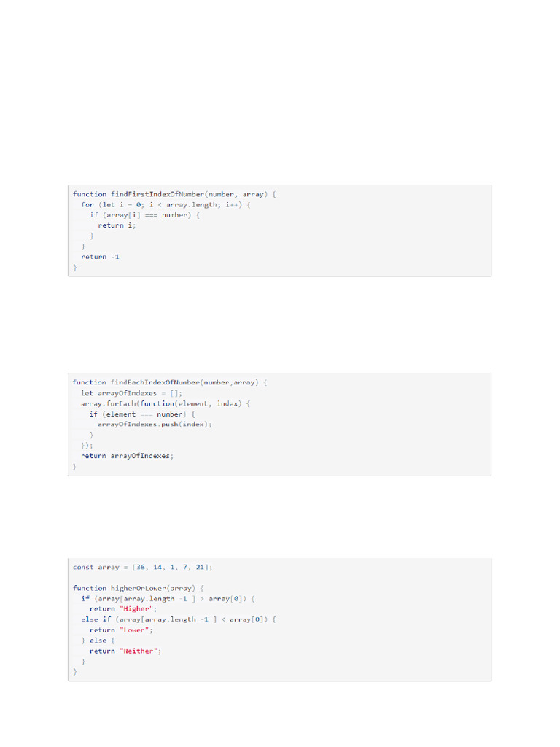Click the "Neither" string literal
Screen dimensions: 560x747
coord(139,651)
